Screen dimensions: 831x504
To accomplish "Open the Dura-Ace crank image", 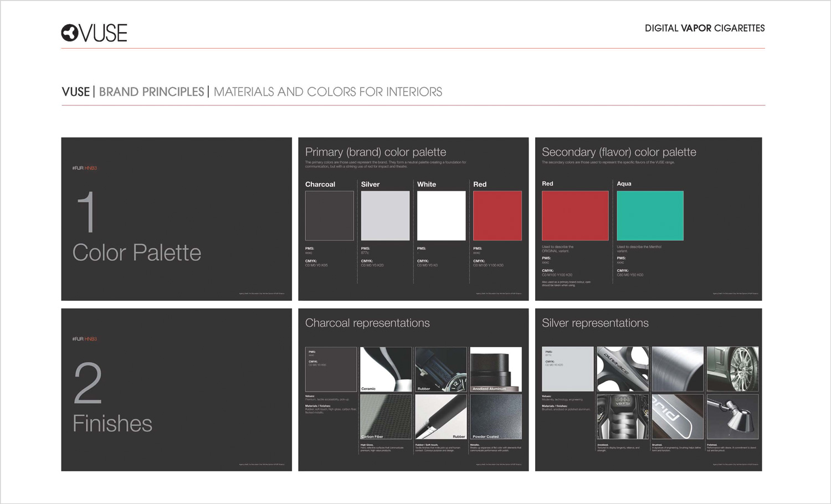I will [622, 369].
